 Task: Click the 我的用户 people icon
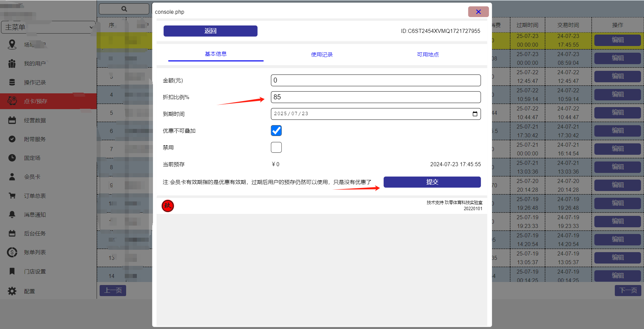pos(12,63)
